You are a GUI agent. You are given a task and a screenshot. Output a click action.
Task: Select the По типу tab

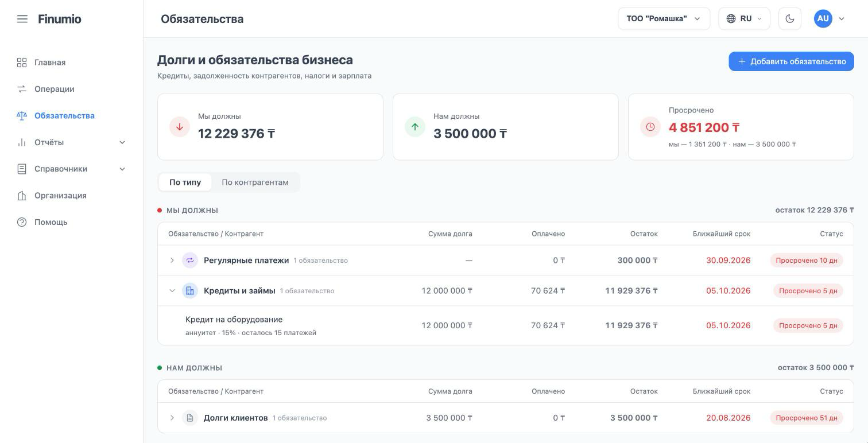tap(185, 182)
